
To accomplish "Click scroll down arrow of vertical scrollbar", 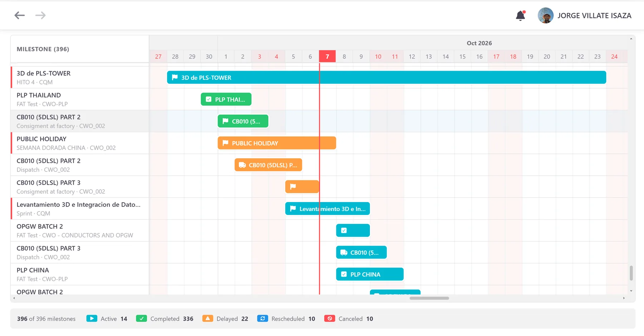I will (x=631, y=291).
